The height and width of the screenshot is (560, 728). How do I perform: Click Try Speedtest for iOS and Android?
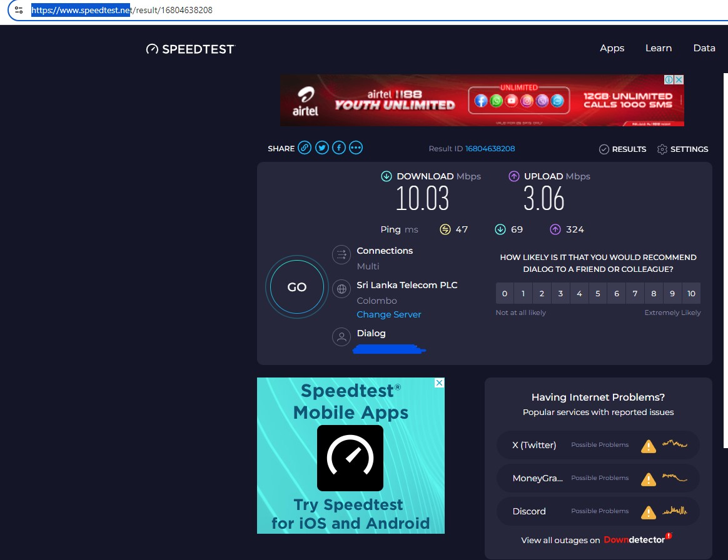(x=350, y=514)
